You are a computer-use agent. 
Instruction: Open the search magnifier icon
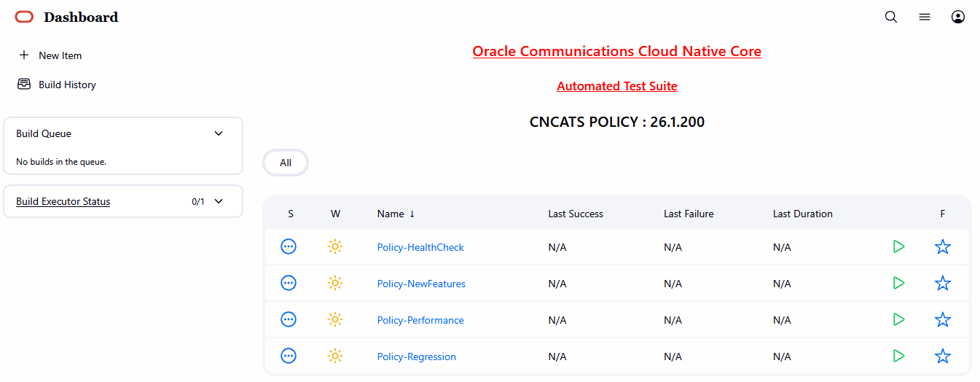pyautogui.click(x=891, y=17)
